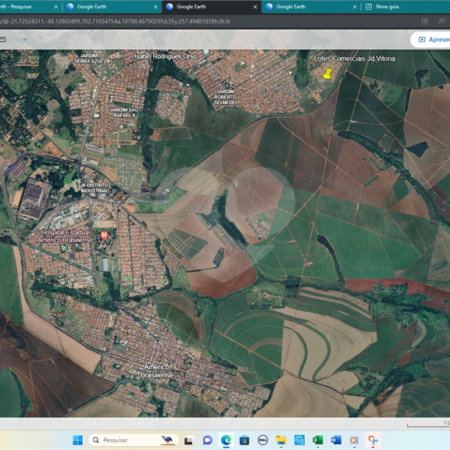Click the yellow pushpin placemark on the map
The height and width of the screenshot is (450, 450).
pyautogui.click(x=328, y=74)
